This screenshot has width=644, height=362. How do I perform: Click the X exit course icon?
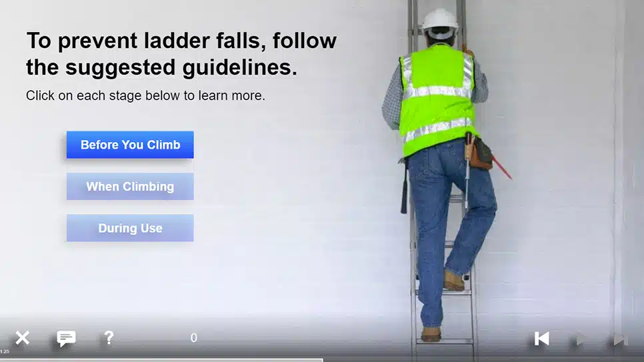tap(23, 338)
